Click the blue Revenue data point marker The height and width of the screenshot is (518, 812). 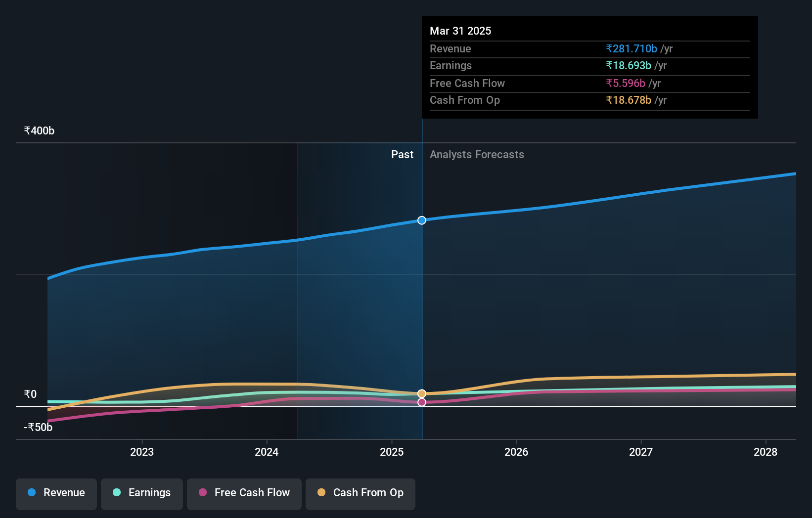[x=422, y=220]
